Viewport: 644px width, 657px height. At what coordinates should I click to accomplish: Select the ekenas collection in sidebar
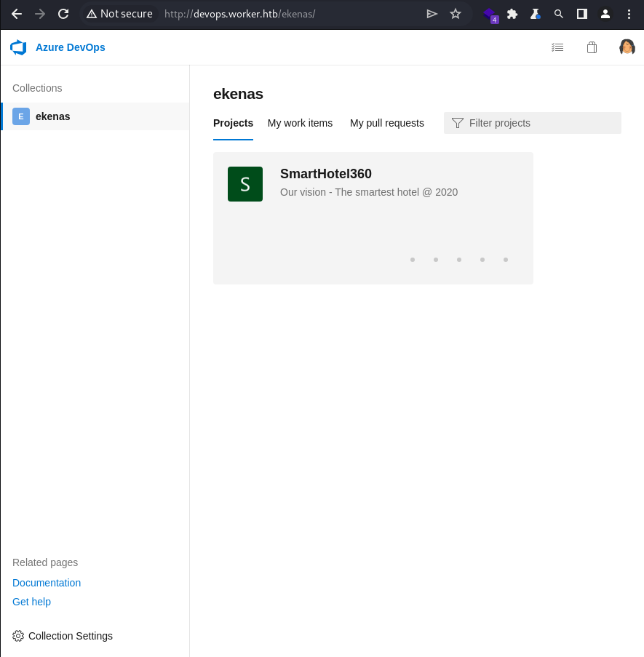click(95, 116)
